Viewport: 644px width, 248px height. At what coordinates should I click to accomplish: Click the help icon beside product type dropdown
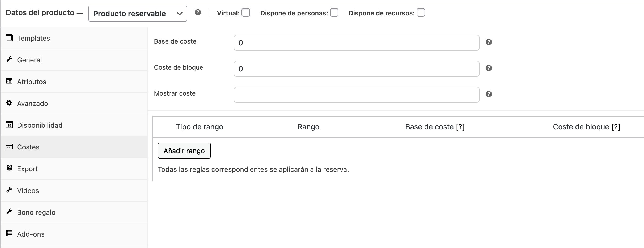coord(198,12)
